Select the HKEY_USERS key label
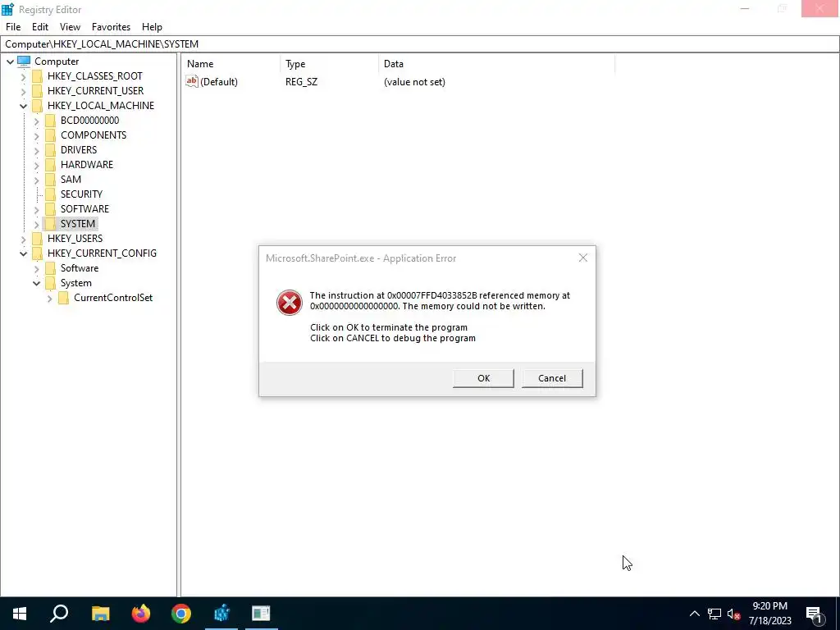Screen dimensions: 840x630 point(75,239)
